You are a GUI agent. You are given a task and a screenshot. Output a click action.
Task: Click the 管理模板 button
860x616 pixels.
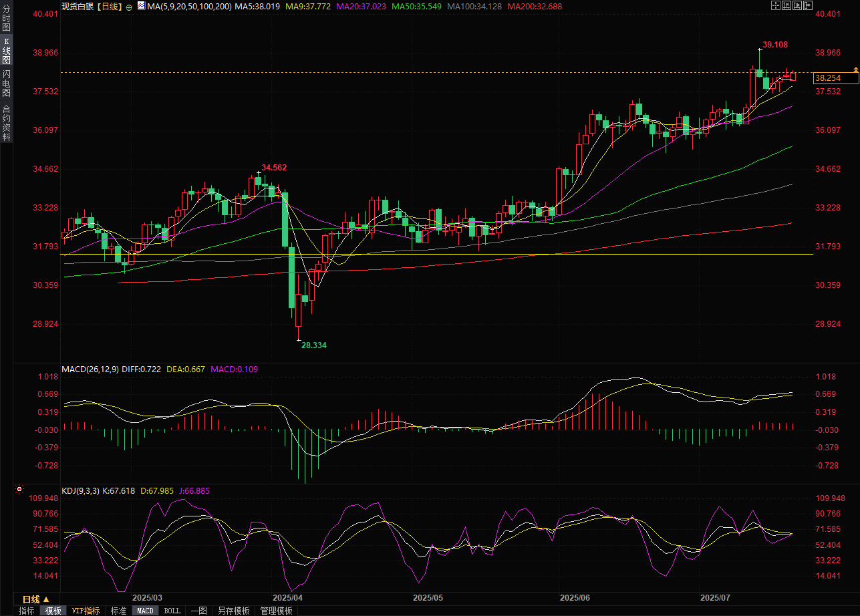tap(276, 611)
